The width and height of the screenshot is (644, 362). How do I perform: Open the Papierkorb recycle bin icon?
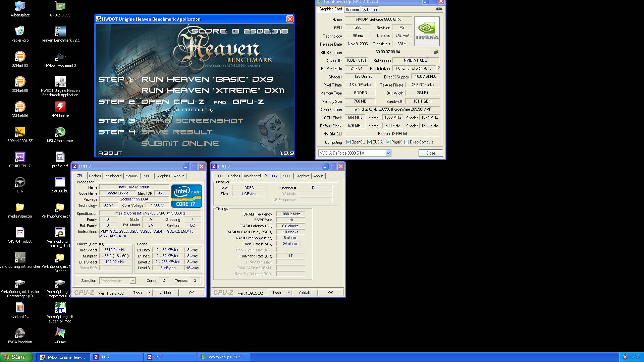20,34
